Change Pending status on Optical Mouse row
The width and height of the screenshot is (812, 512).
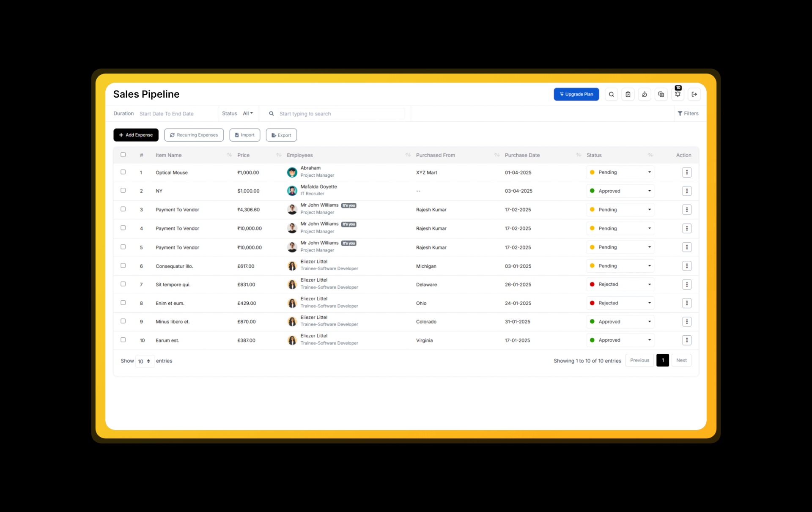[620, 172]
